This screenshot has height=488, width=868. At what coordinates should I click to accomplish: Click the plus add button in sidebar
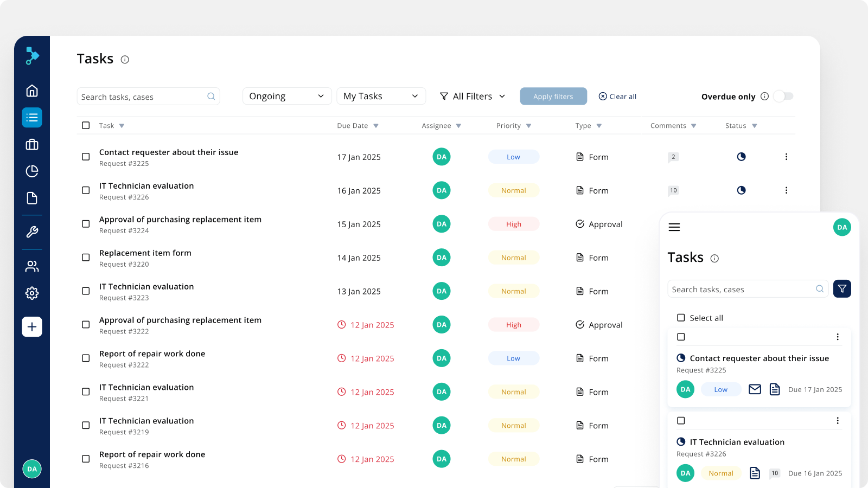tap(32, 327)
